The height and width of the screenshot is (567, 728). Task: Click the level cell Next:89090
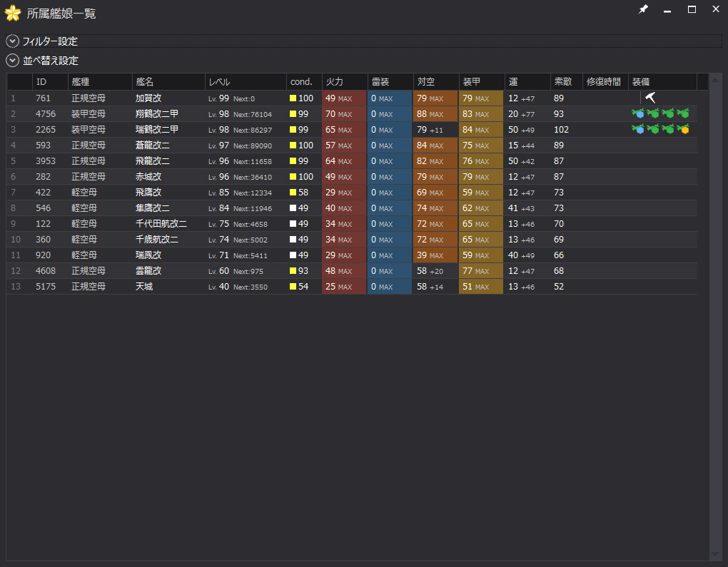click(x=253, y=145)
